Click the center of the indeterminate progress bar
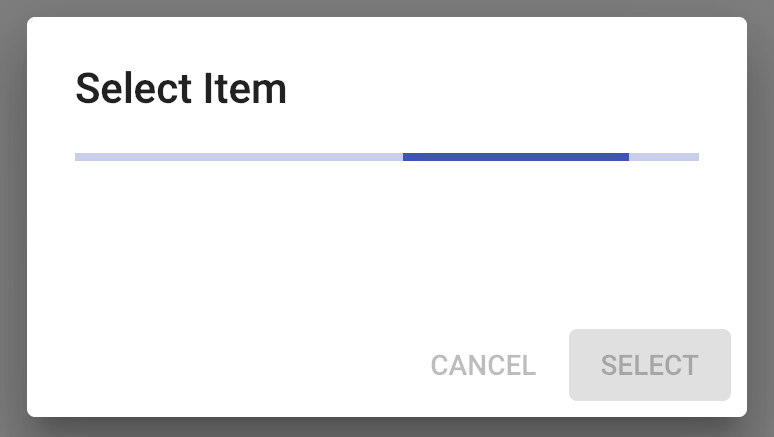This screenshot has width=774, height=437. coord(386,157)
